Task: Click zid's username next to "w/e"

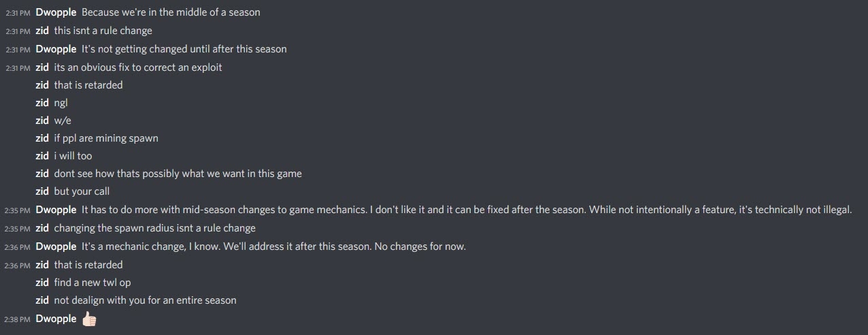Action: [41, 121]
